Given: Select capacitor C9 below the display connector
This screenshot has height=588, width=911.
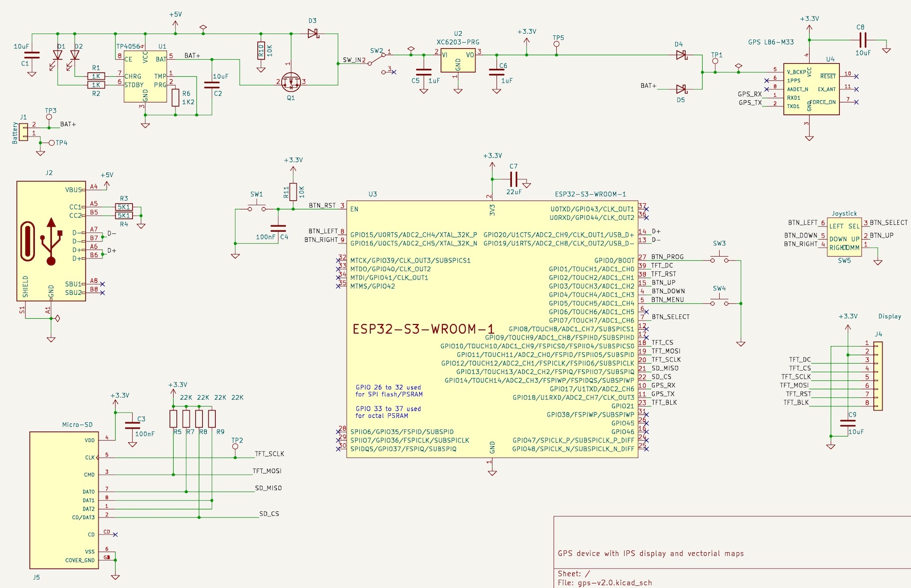Looking at the screenshot, I should pos(847,423).
